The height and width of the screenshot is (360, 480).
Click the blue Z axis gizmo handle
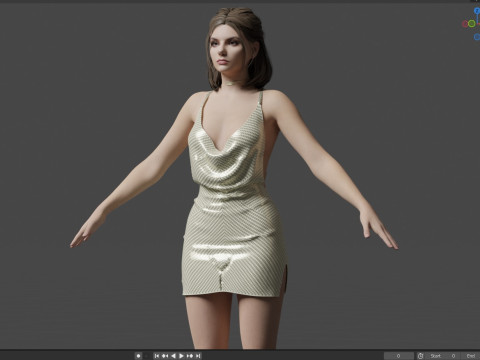(477, 11)
